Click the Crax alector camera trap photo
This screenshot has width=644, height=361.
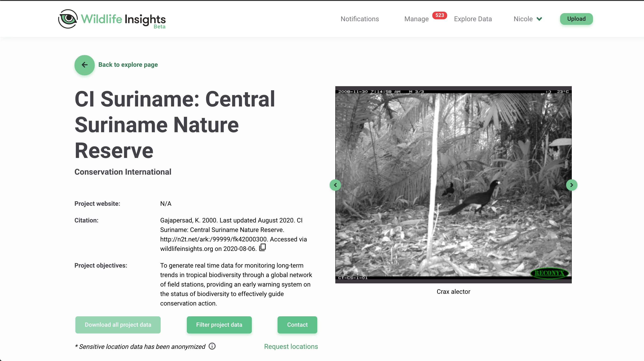[x=453, y=185]
